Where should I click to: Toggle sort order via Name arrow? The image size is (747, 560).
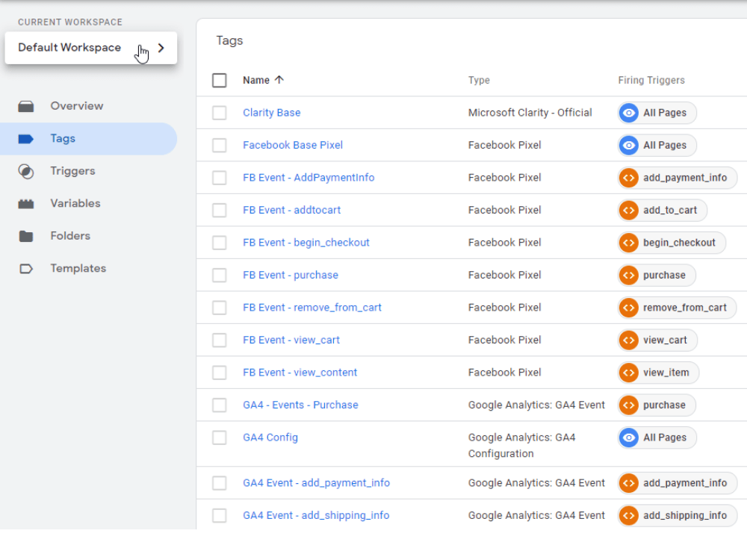(279, 80)
